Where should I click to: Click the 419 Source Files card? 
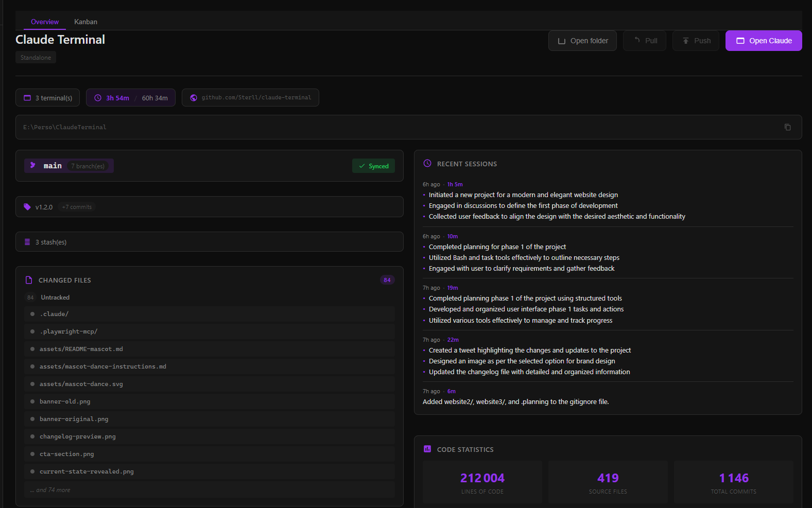click(608, 482)
